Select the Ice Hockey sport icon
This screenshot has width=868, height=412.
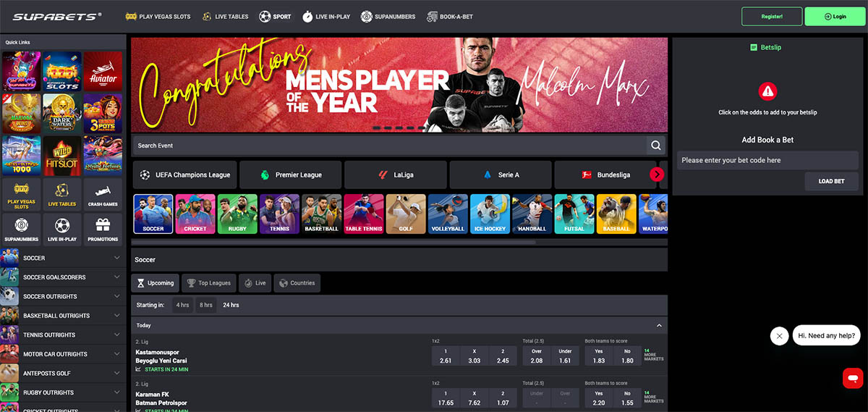tap(490, 214)
